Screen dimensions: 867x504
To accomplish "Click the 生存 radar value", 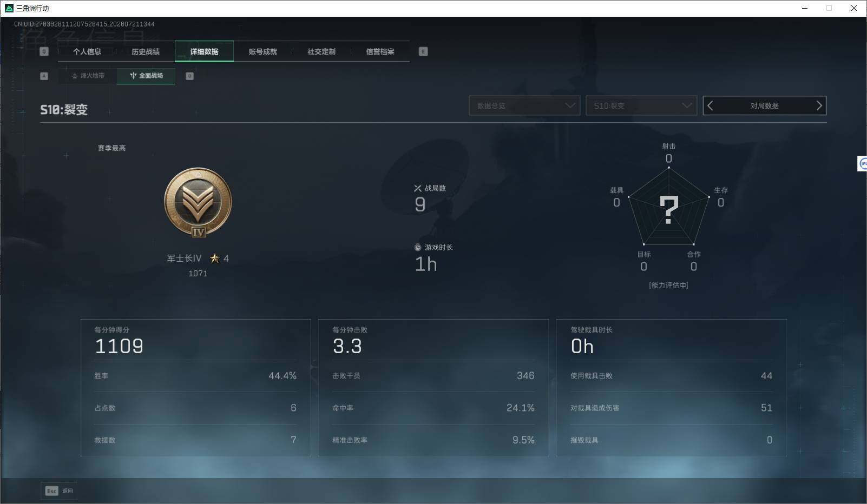I will [x=720, y=202].
